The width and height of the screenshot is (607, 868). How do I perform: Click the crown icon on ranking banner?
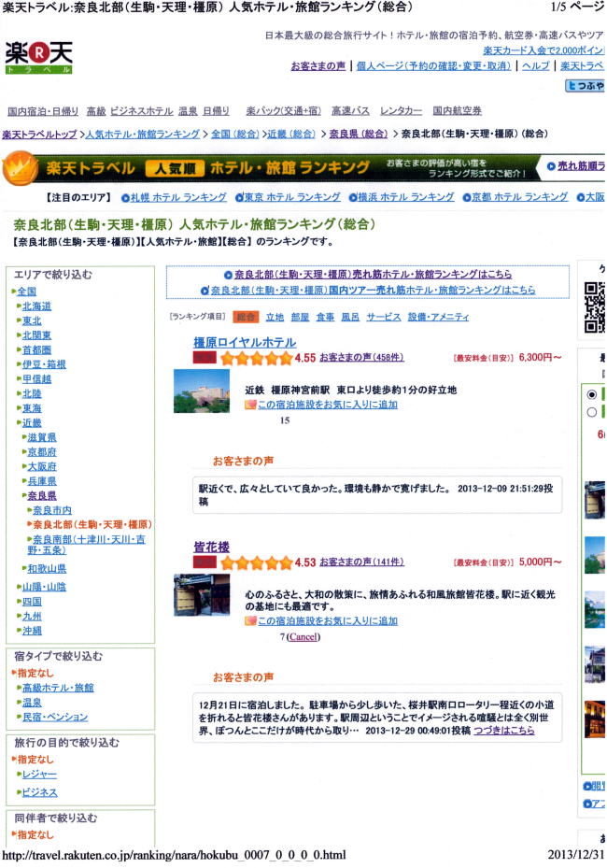pos(20,168)
